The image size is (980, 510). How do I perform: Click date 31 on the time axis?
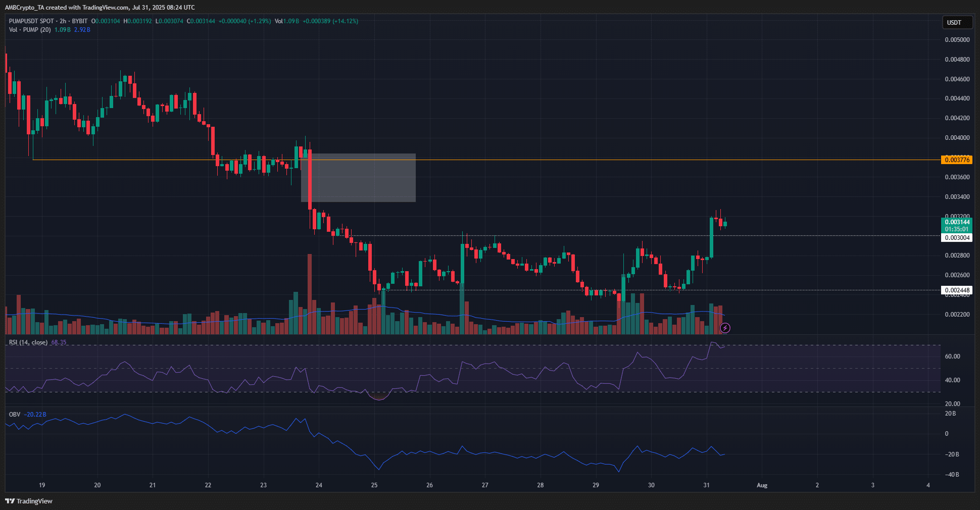pyautogui.click(x=706, y=485)
